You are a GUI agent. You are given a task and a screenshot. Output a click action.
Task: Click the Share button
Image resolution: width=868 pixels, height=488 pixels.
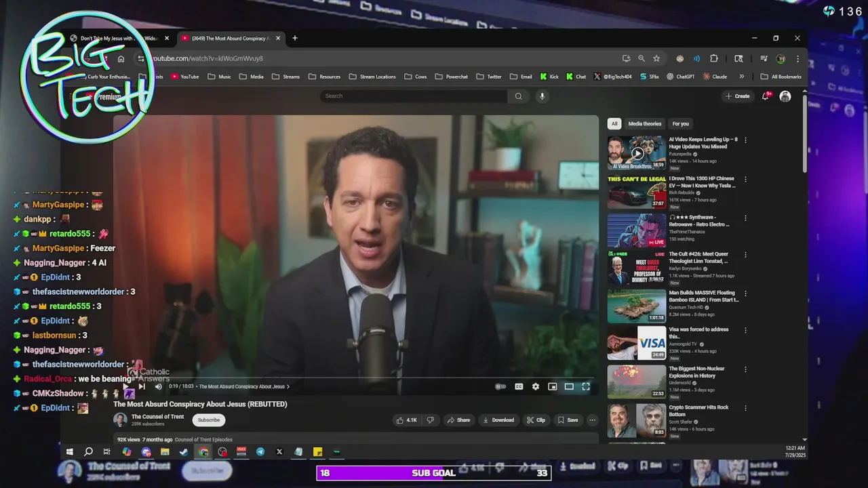pyautogui.click(x=458, y=420)
